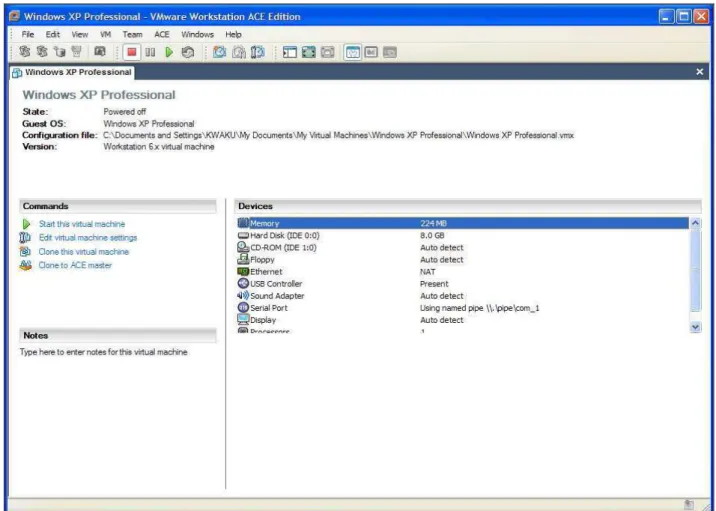716x511 pixels.
Task: Open the File menu
Action: [28, 34]
